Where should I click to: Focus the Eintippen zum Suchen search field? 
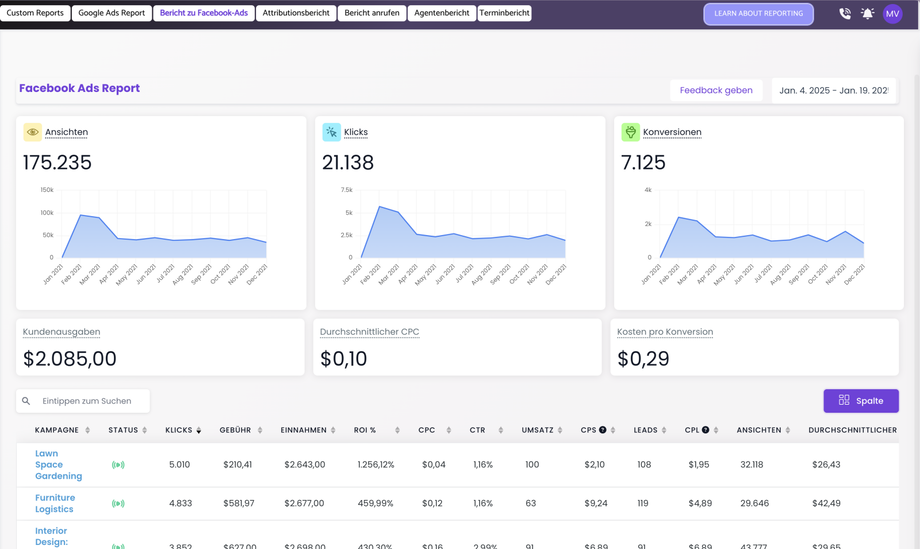pyautogui.click(x=83, y=401)
